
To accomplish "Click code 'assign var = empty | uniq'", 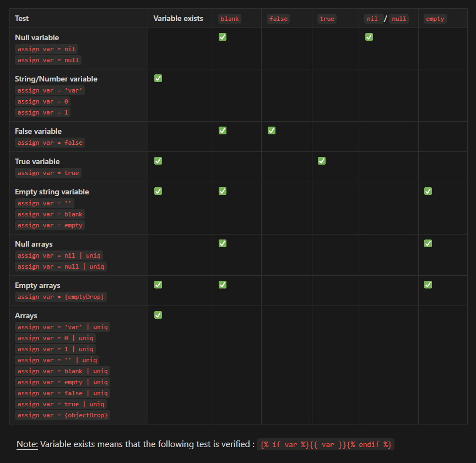I will pos(63,382).
